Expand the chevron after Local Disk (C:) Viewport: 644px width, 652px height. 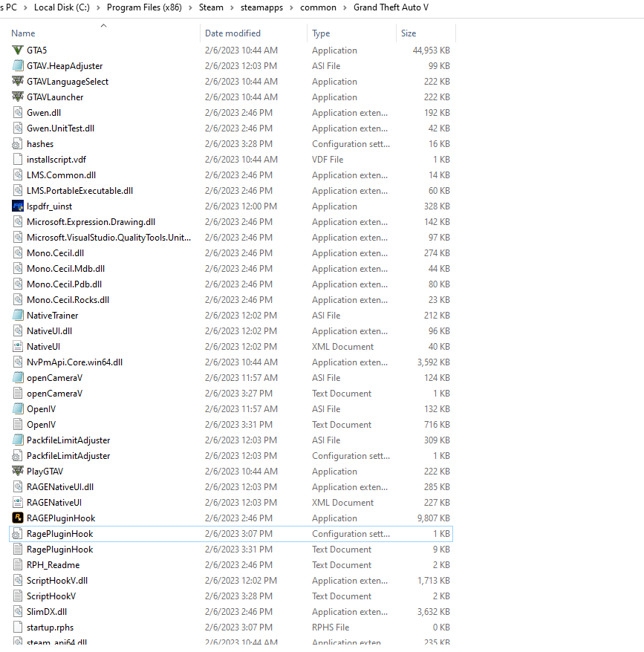98,8
